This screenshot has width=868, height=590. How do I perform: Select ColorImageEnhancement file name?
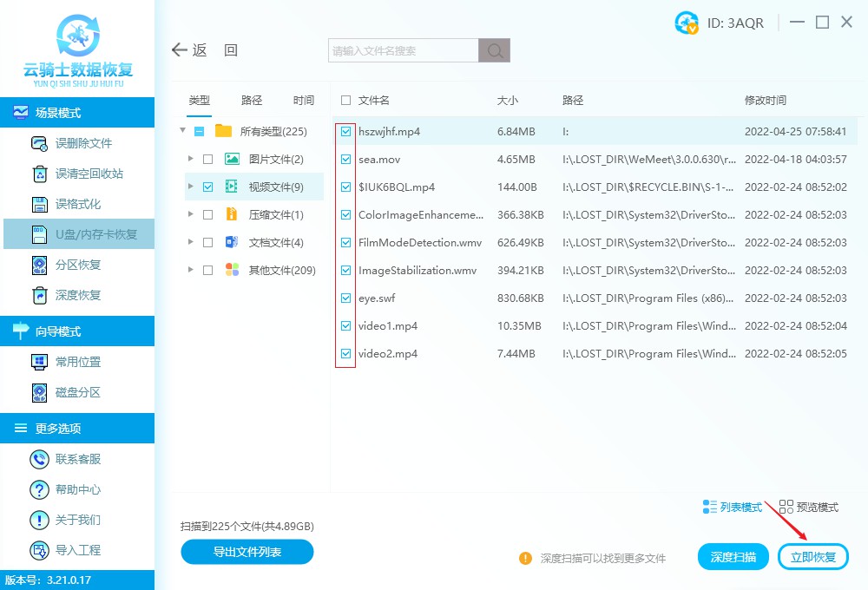click(421, 215)
